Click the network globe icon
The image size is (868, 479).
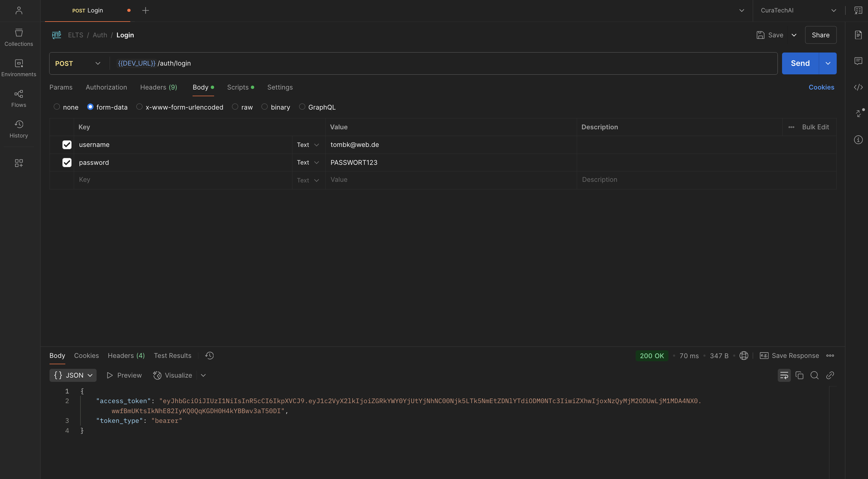coord(744,356)
